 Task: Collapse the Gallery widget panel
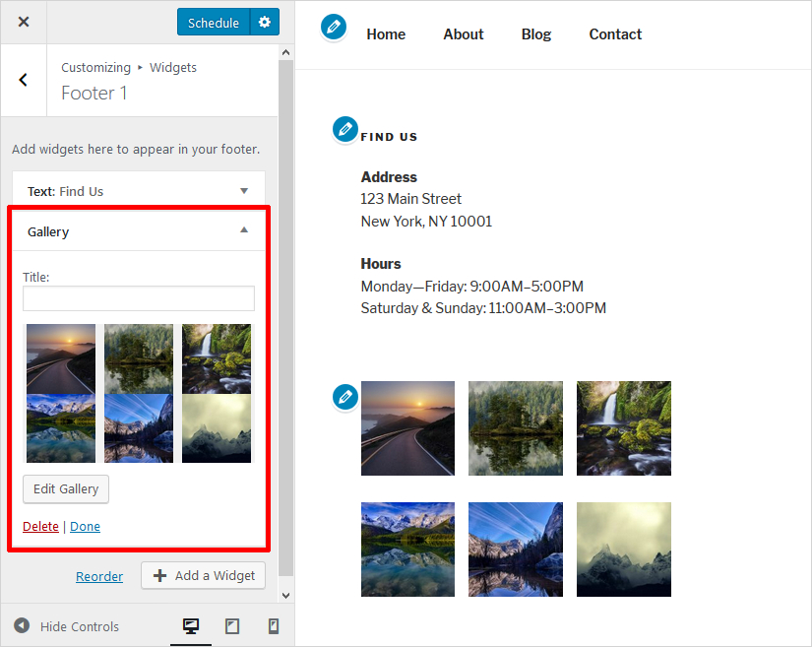click(244, 230)
